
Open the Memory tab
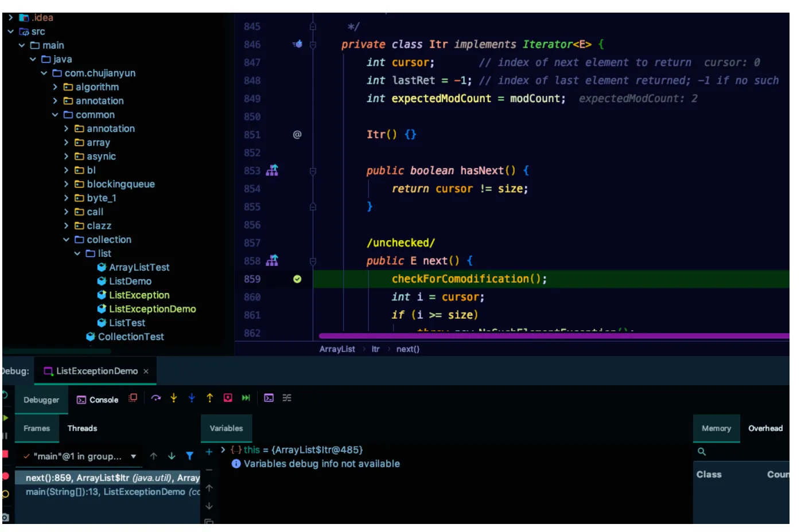tap(716, 428)
